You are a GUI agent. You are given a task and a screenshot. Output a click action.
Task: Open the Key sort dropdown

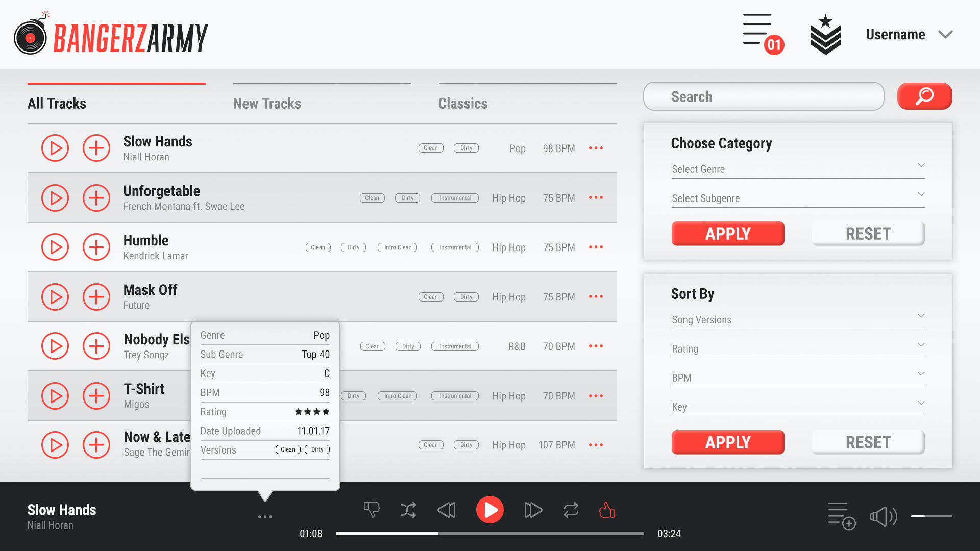[798, 407]
